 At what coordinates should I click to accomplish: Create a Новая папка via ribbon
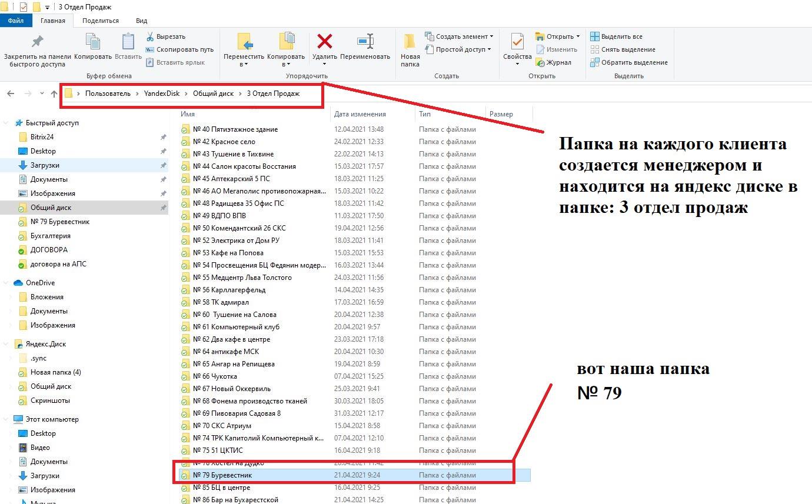[410, 50]
